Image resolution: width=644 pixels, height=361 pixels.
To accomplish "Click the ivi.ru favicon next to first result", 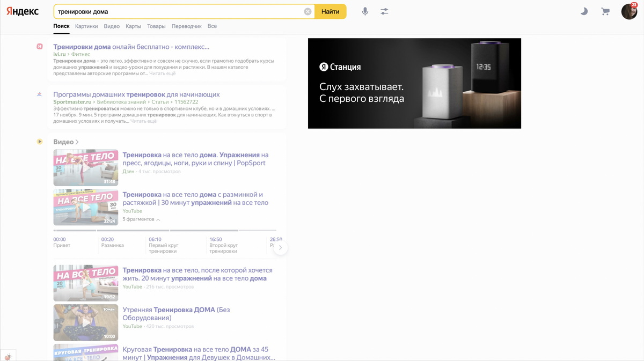I will coord(39,47).
